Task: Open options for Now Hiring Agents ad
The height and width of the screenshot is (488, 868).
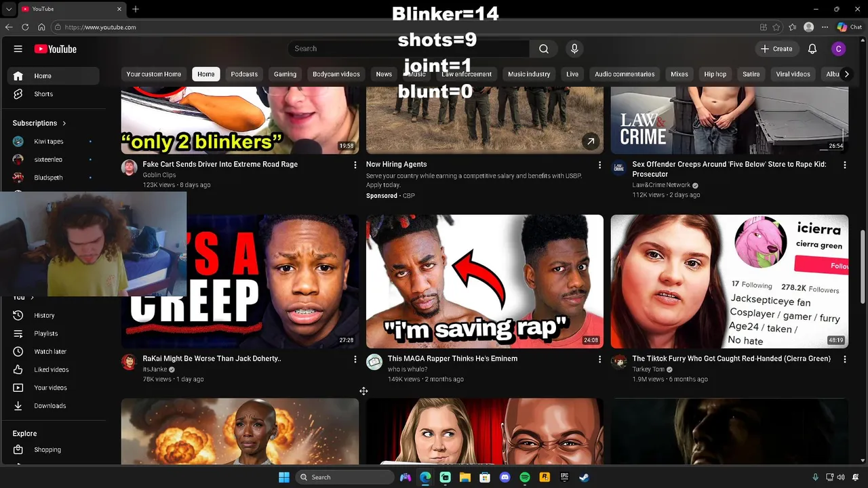Action: click(599, 165)
